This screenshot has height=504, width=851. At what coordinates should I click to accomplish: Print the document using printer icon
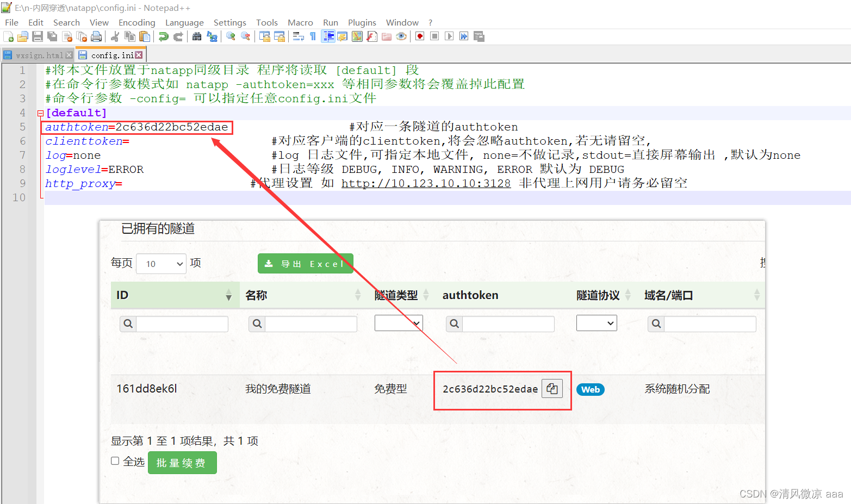[96, 36]
